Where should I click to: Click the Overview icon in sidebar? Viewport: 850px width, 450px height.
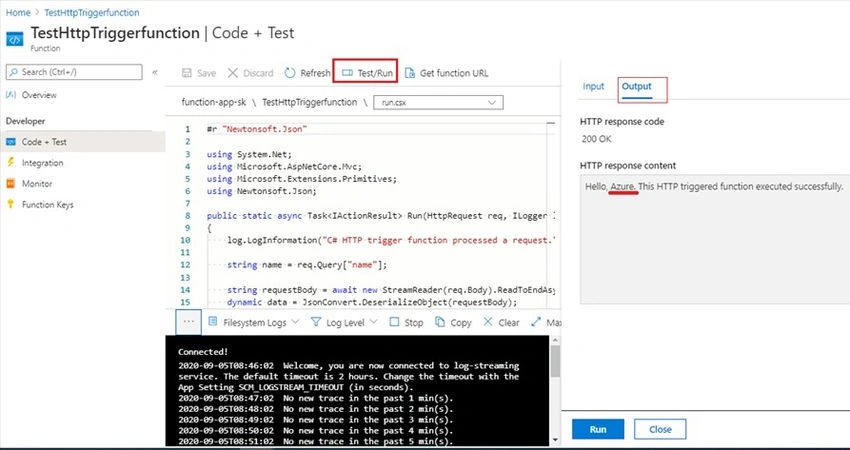coord(11,94)
